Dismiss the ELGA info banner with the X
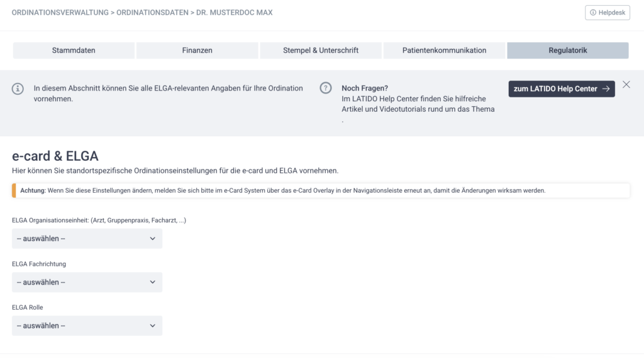Screen dimensions: 644x358 pyautogui.click(x=626, y=85)
